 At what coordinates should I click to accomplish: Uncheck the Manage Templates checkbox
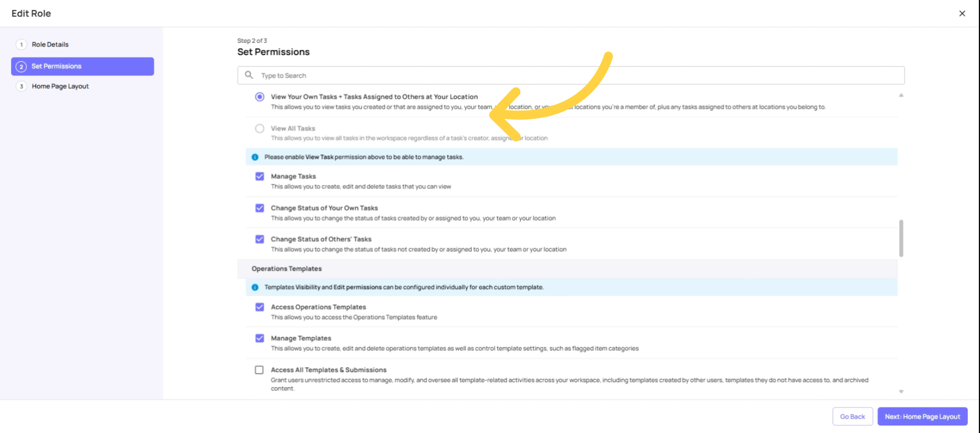point(260,338)
